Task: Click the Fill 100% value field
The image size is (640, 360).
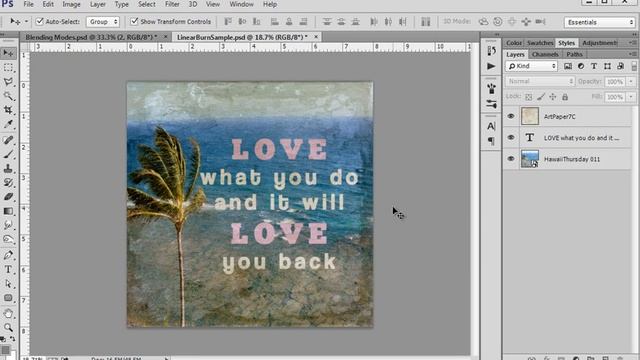Action: point(615,97)
